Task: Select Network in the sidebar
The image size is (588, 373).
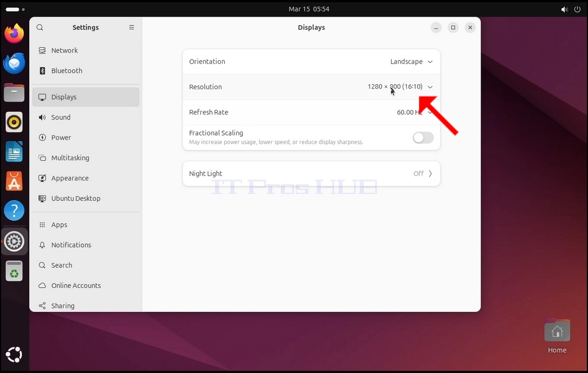Action: click(85, 50)
